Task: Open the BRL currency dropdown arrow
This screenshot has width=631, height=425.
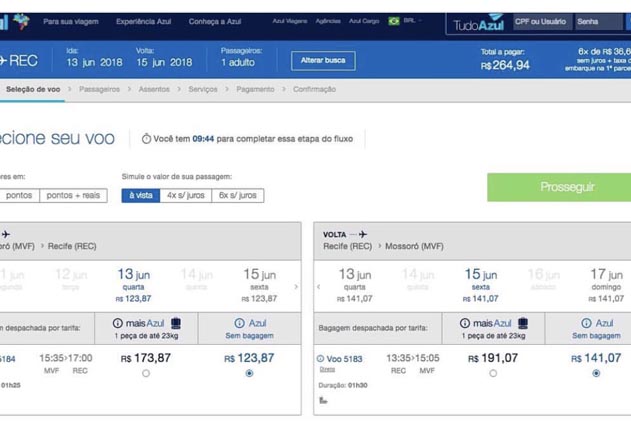Action: 420,21
